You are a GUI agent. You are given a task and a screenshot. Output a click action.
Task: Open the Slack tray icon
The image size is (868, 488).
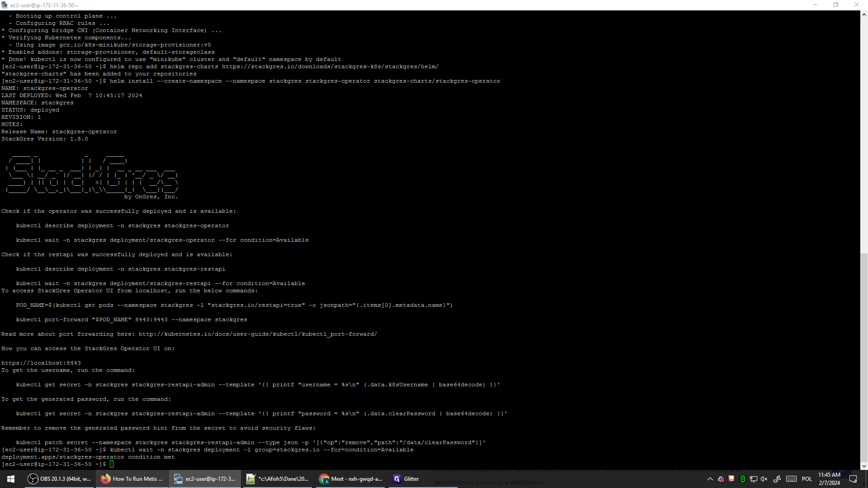coord(721,479)
